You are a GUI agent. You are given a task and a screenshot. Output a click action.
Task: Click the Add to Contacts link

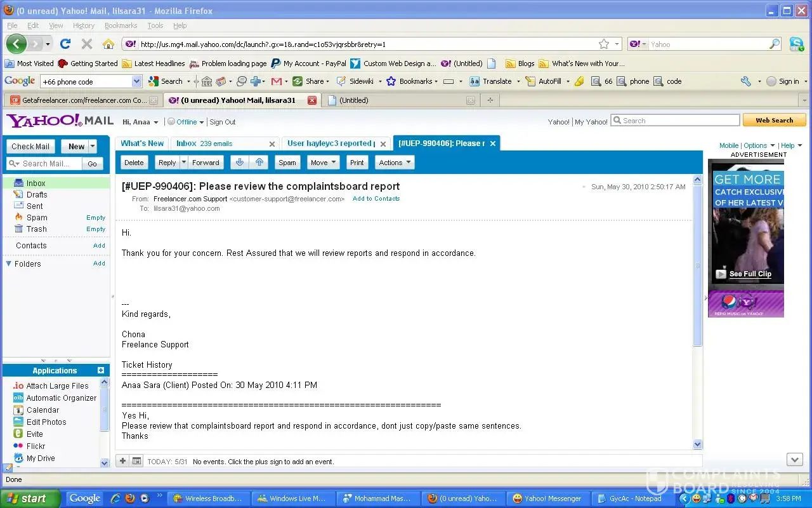[x=376, y=199]
